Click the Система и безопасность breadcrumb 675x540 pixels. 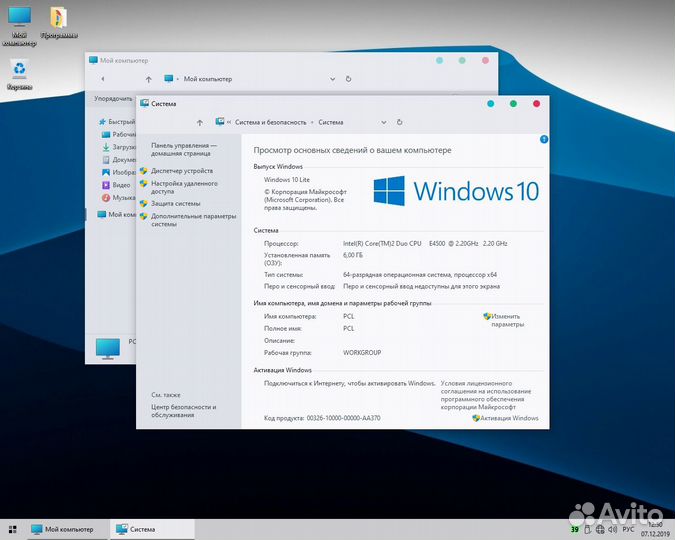coord(271,122)
